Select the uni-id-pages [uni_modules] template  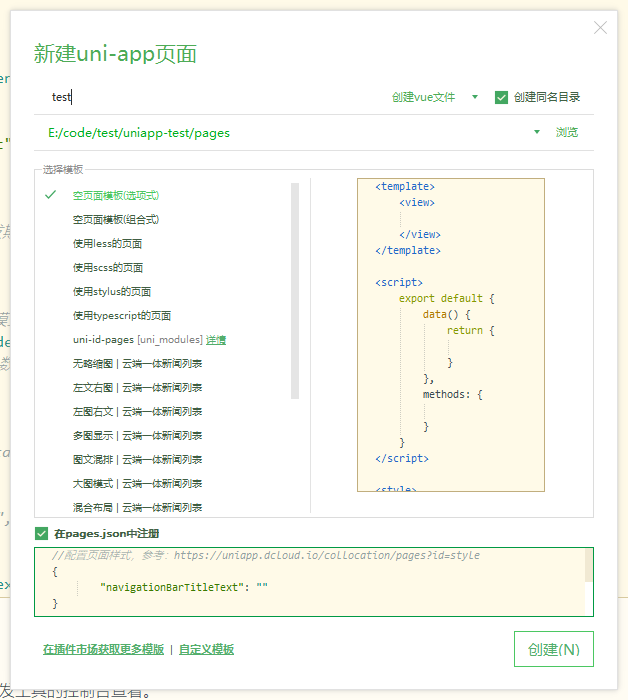click(x=138, y=340)
